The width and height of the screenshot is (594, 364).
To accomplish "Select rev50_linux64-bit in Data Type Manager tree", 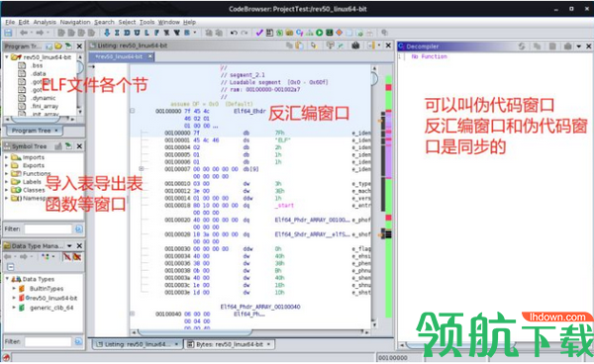I will [51, 298].
